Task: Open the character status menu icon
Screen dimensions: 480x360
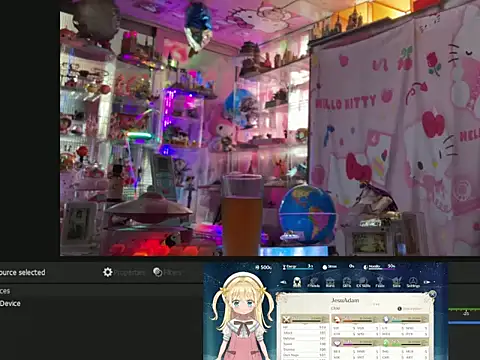Action: 297,282
